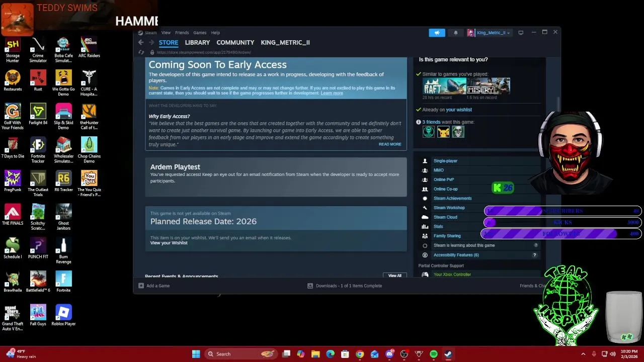
Task: Go back with Steam's back arrow
Action: (x=141, y=43)
